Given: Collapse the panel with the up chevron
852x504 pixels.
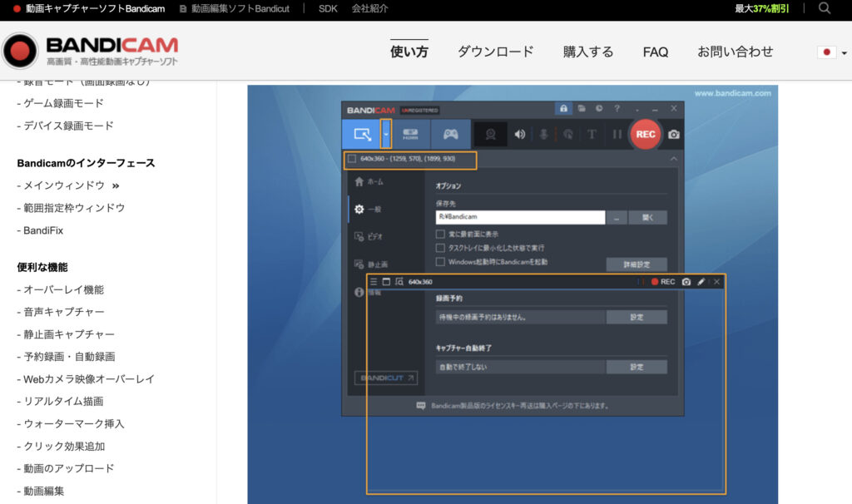Looking at the screenshot, I should point(674,159).
